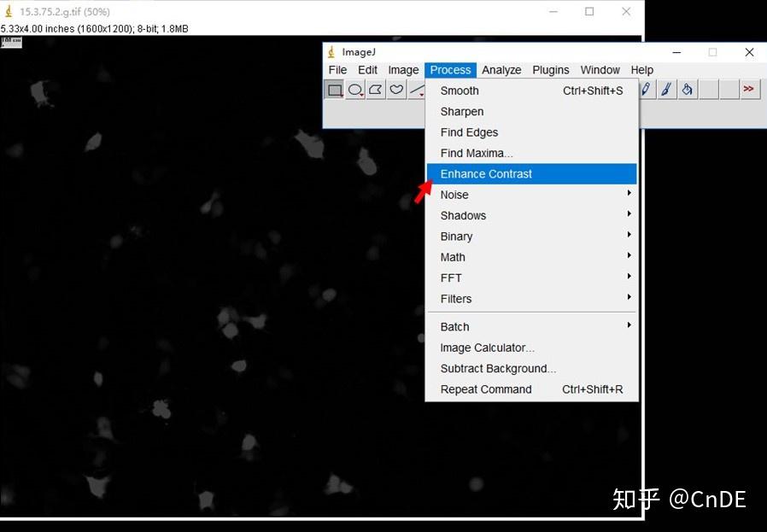Select the Paintbrush tool
This screenshot has height=532, width=767.
coord(667,89)
